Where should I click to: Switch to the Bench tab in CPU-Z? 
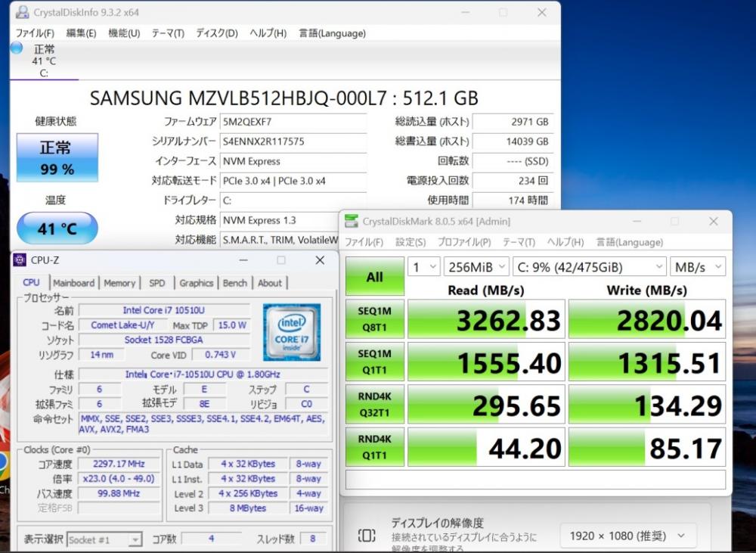tap(235, 283)
